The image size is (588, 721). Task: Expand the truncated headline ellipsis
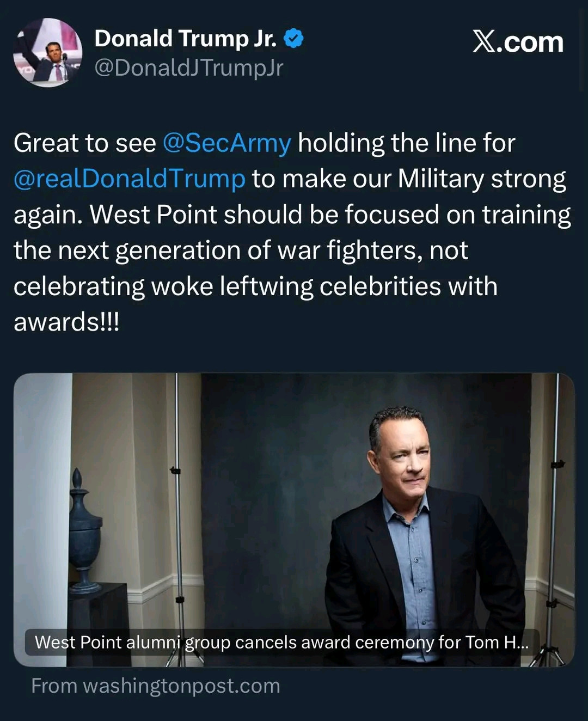click(522, 643)
